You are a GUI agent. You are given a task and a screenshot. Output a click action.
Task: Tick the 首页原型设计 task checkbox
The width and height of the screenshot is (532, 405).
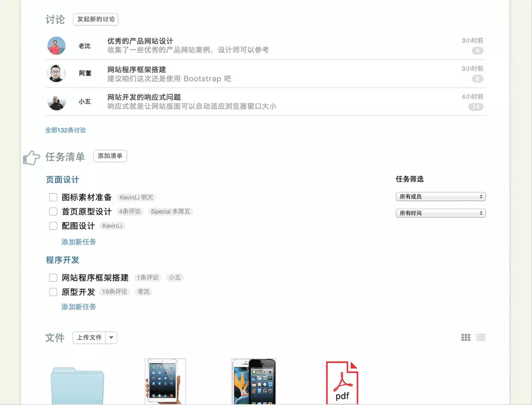coord(53,212)
